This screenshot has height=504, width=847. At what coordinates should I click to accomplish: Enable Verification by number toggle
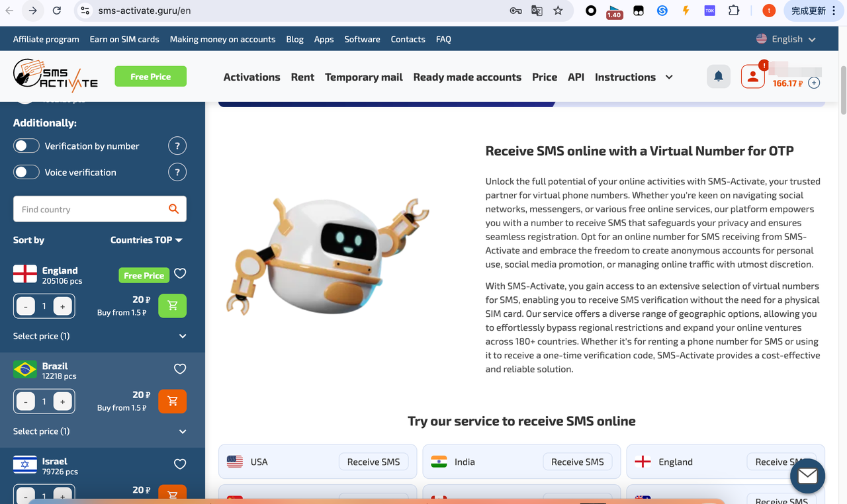26,146
